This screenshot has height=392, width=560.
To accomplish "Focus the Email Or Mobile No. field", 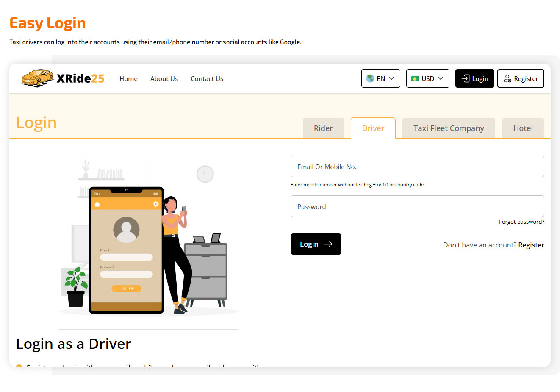I will pyautogui.click(x=417, y=167).
